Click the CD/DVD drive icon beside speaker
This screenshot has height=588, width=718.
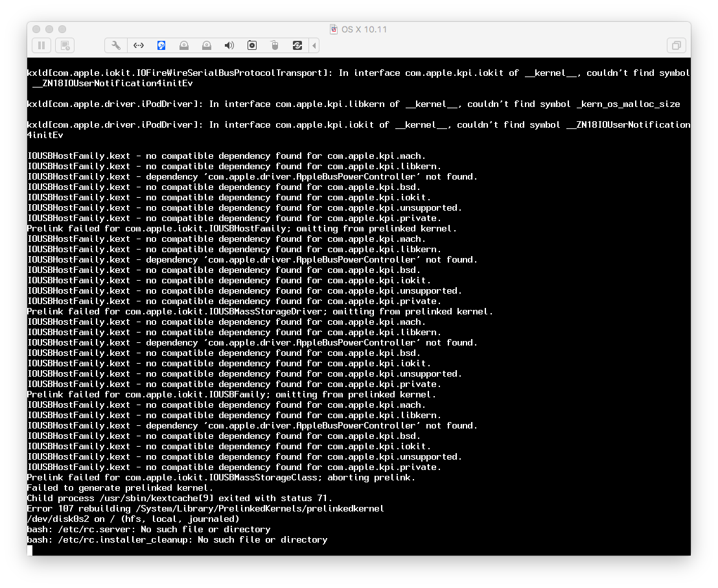tap(207, 45)
